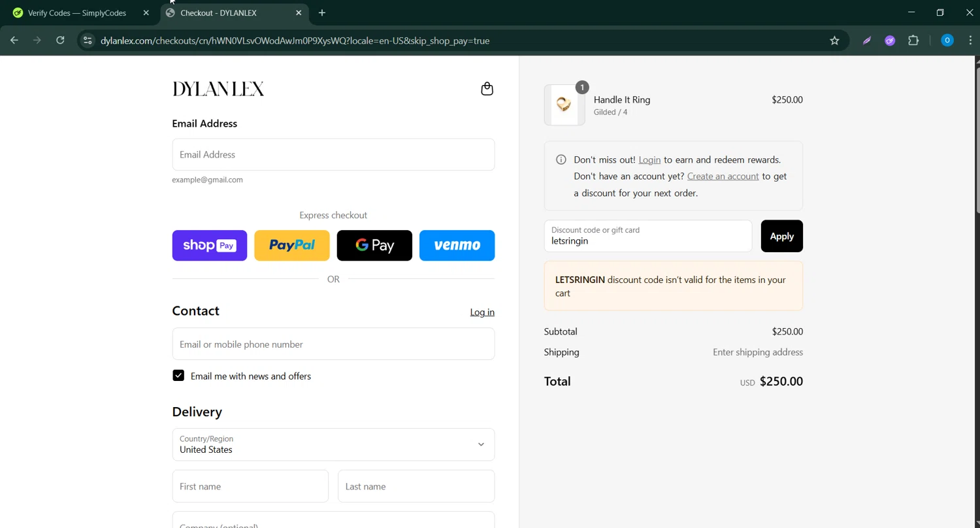
Task: Pay with Venmo button
Action: point(457,246)
